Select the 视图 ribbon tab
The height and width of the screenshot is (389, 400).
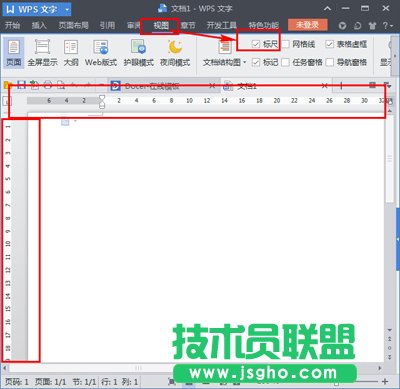point(161,26)
